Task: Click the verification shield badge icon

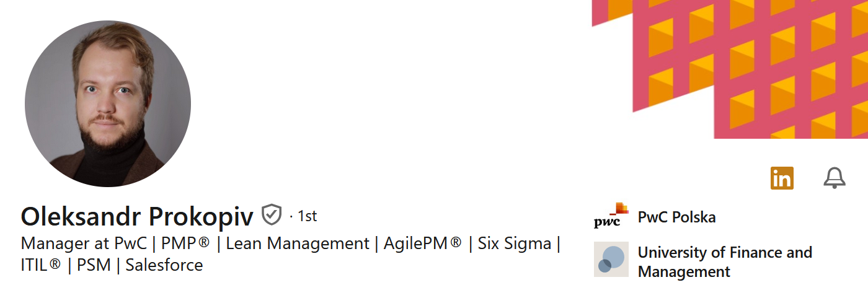Action: pos(272,215)
